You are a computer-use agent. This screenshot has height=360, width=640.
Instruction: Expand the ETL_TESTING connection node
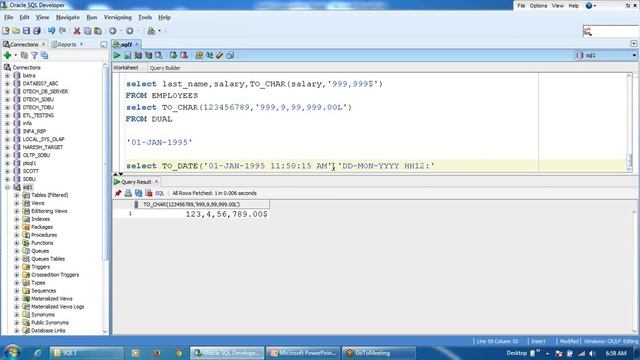pyautogui.click(x=7, y=116)
